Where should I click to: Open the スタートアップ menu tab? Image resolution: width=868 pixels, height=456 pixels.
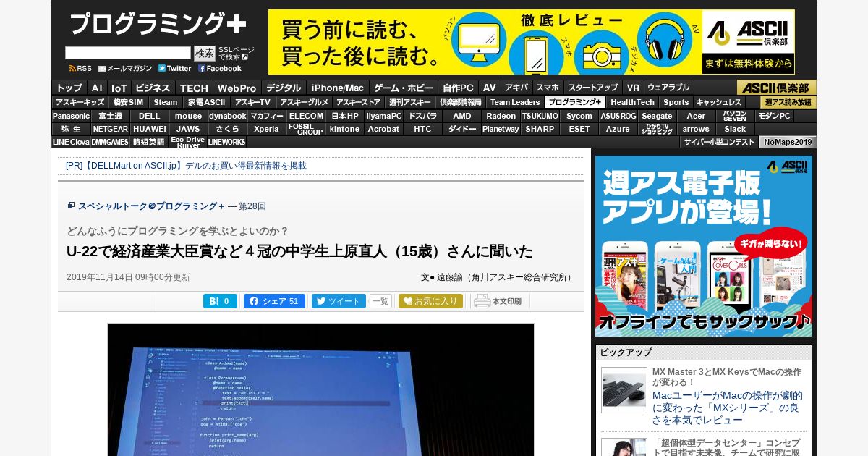[x=593, y=88]
